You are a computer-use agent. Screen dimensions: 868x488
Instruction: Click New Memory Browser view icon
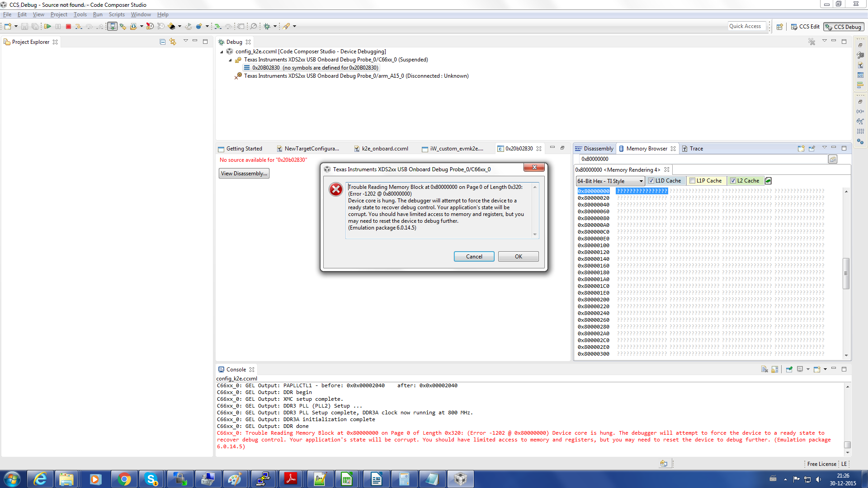click(801, 148)
